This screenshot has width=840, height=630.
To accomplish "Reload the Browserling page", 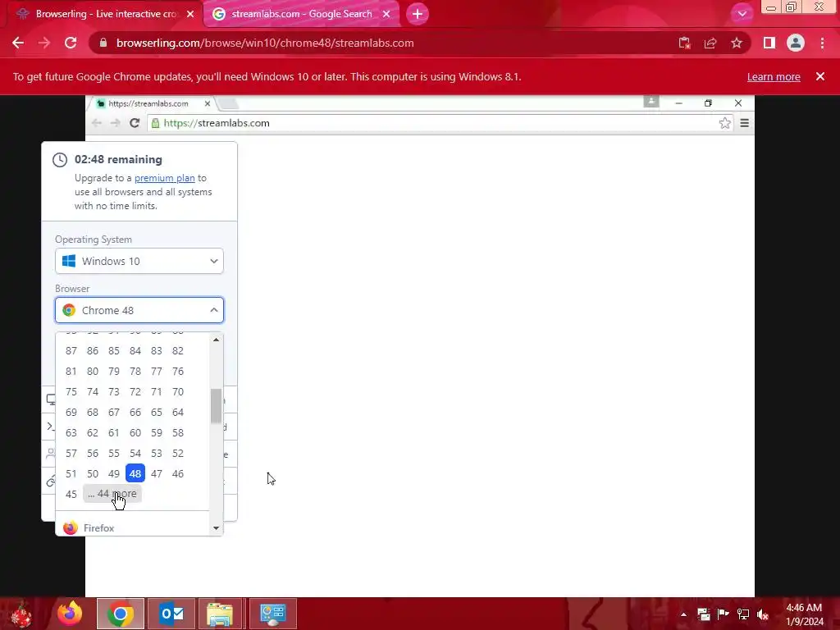I will pyautogui.click(x=71, y=43).
